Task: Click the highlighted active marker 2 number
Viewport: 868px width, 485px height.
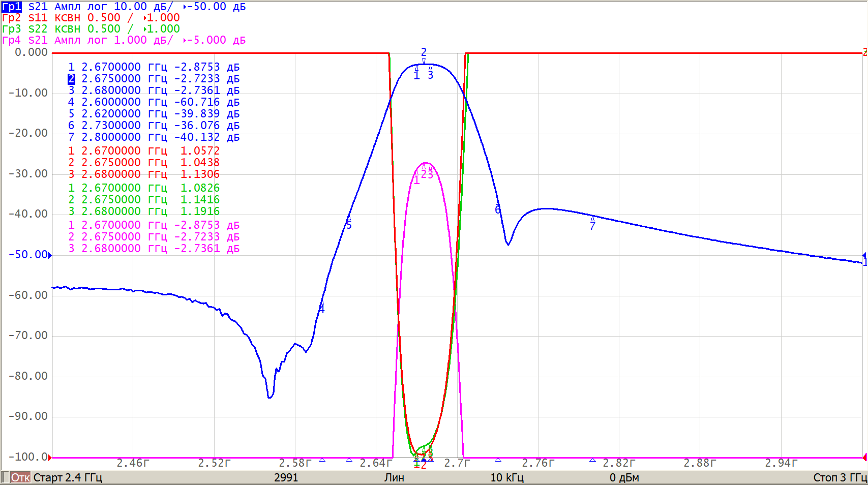Action: [71, 79]
